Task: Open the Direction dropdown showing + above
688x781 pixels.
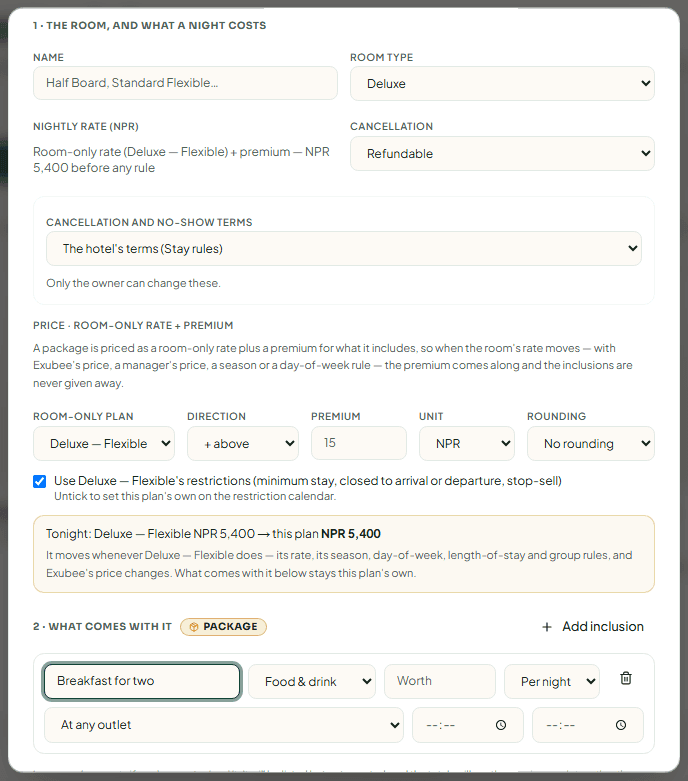Action: [243, 443]
